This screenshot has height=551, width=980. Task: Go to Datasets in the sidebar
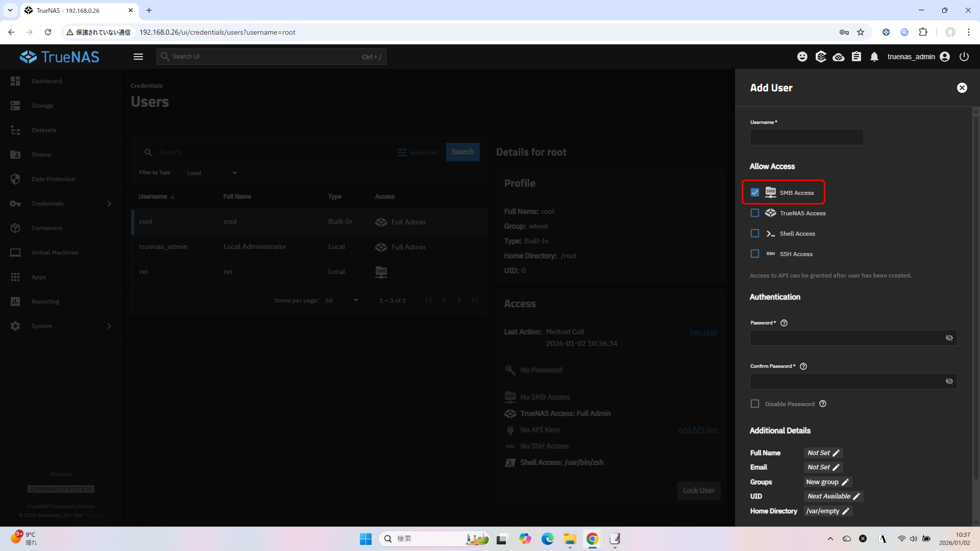point(44,130)
